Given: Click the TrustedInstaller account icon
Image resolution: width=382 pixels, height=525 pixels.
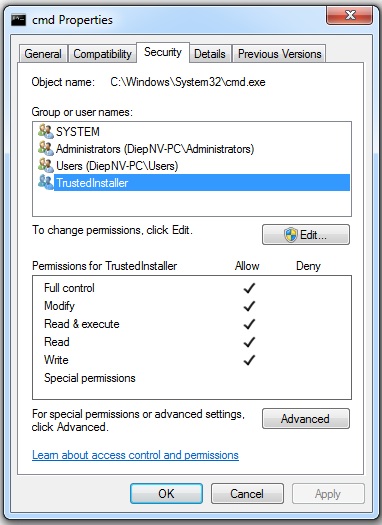Looking at the screenshot, I should tap(46, 182).
